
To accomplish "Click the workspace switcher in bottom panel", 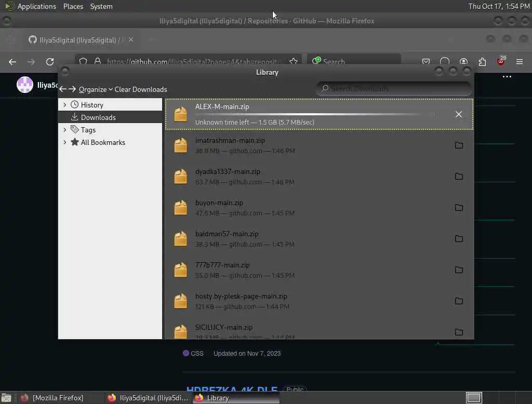I will [474, 398].
